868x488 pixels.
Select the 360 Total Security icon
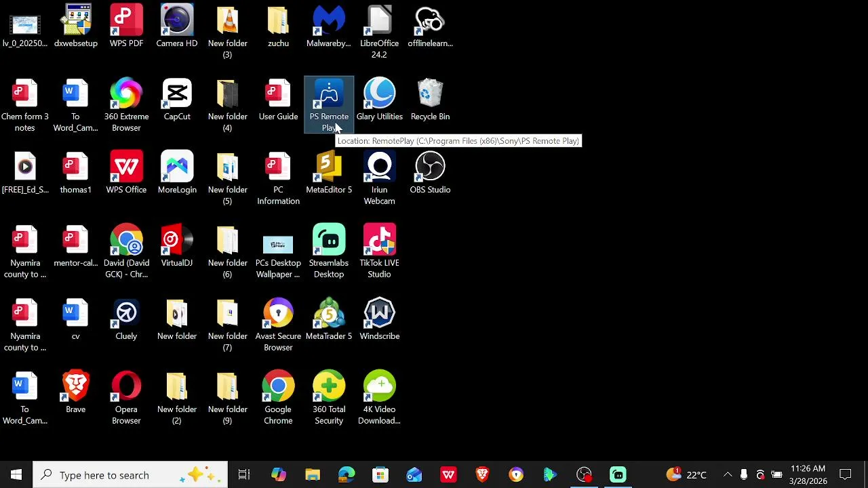tap(329, 398)
